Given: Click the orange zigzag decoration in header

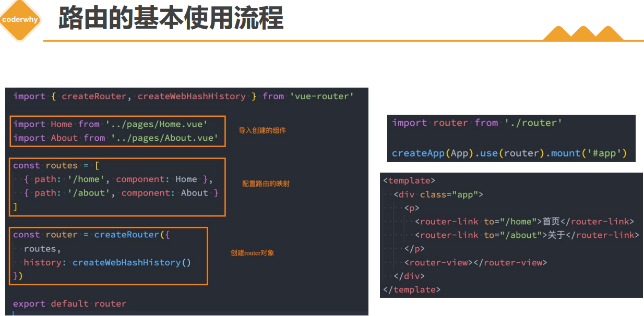Looking at the screenshot, I should 582,33.
